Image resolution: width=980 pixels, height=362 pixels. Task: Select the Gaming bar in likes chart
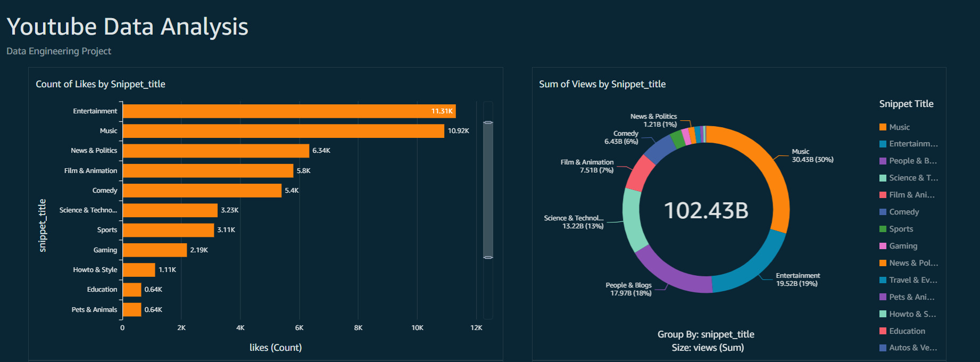155,250
